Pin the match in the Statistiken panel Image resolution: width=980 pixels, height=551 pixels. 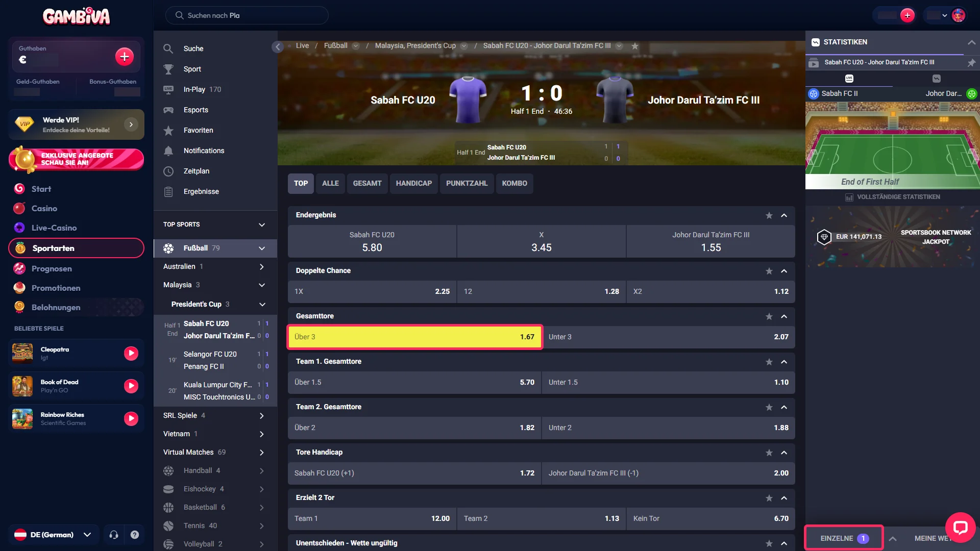coord(971,62)
